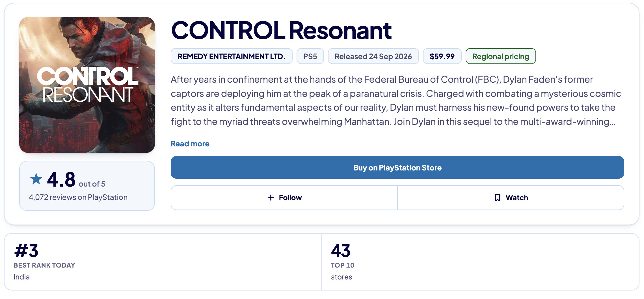View 4,072 reviews on PlayStation

click(78, 197)
